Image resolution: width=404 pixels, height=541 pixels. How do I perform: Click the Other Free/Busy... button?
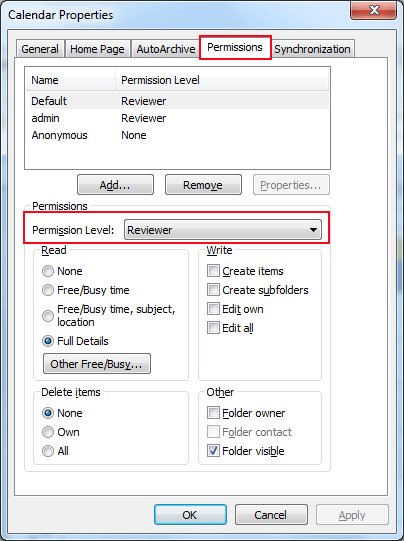click(97, 364)
